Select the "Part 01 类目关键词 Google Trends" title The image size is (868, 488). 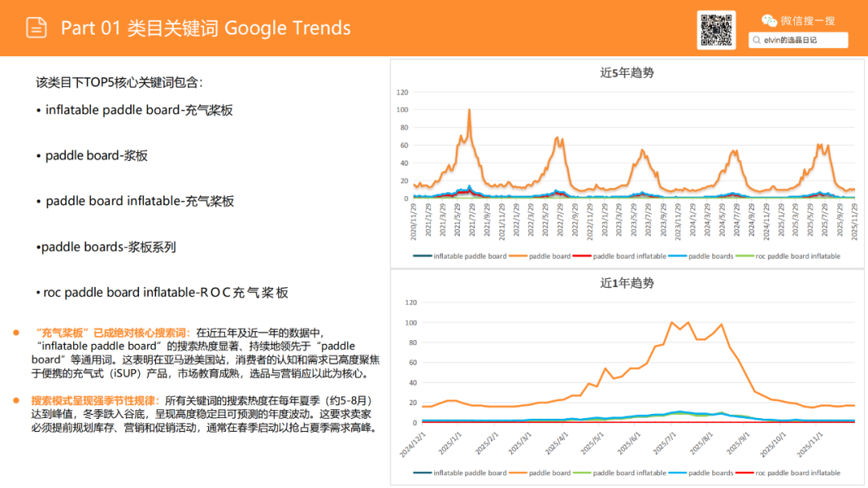pos(206,28)
